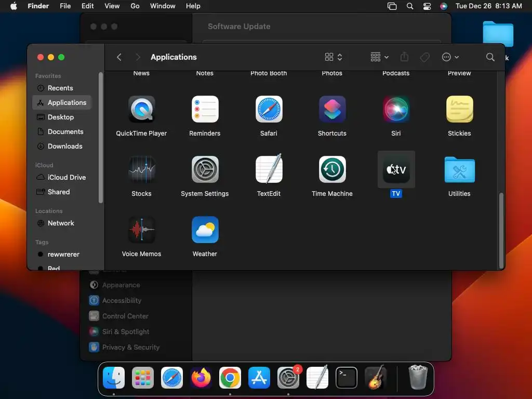Screen dimensions: 532x399
Task: Click Spotlight search in menu bar
Action: pos(410,6)
